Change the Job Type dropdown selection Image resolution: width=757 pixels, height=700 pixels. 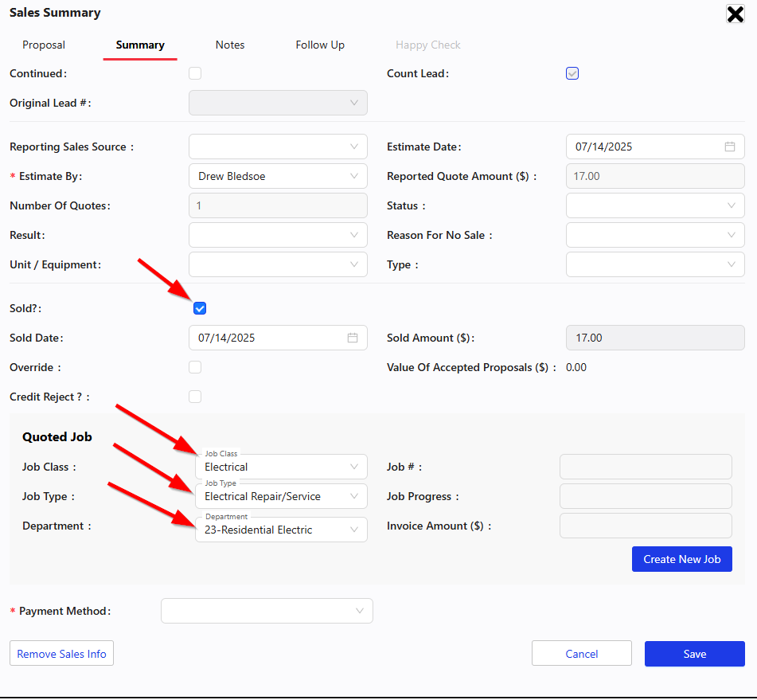coord(281,496)
